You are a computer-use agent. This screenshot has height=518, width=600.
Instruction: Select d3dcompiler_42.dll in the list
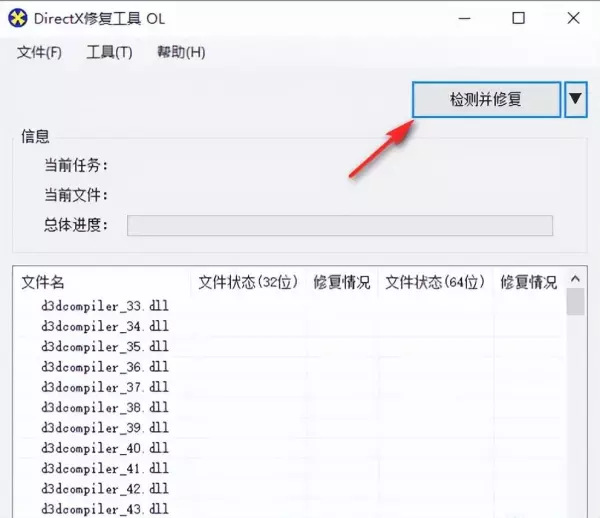[105, 489]
